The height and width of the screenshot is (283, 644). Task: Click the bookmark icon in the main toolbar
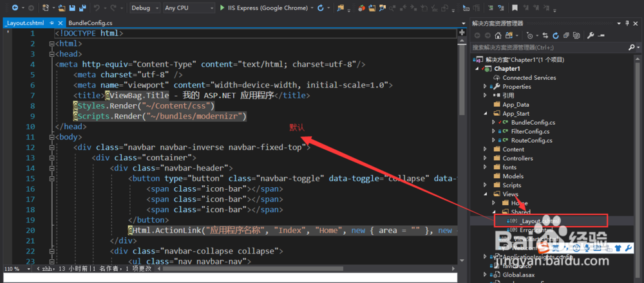click(515, 8)
